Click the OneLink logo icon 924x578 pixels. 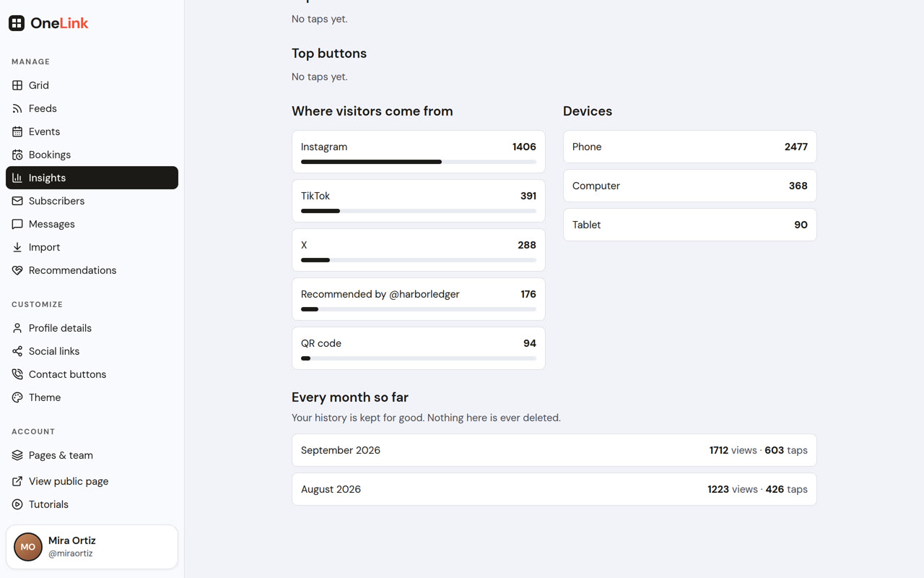tap(17, 23)
